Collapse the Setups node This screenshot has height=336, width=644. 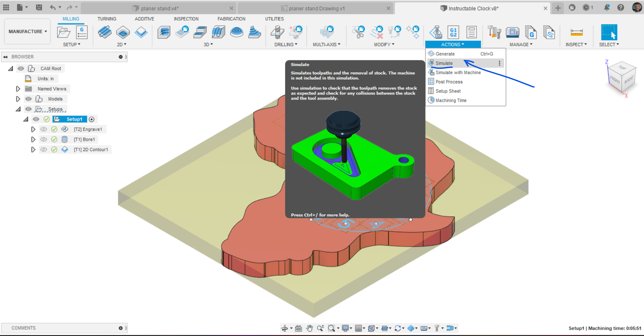[18, 109]
